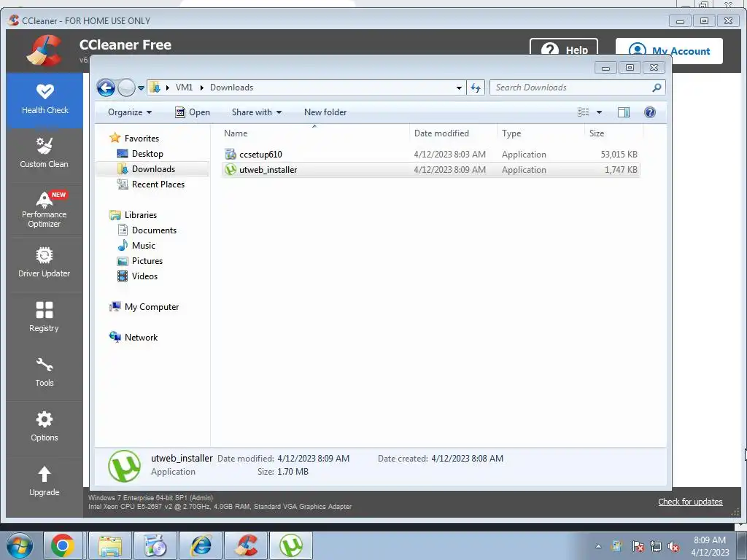Image resolution: width=747 pixels, height=560 pixels.
Task: Refresh the Downloads folder view
Action: (x=476, y=87)
